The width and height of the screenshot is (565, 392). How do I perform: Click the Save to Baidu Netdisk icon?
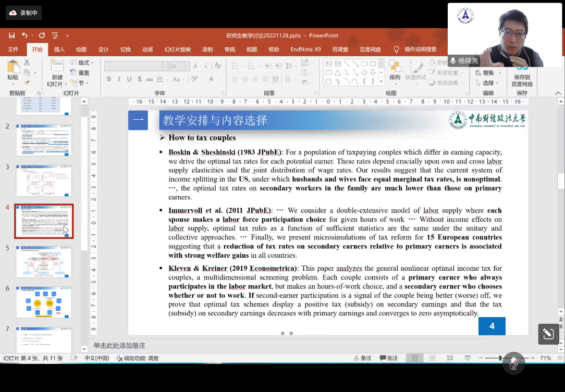(x=522, y=73)
